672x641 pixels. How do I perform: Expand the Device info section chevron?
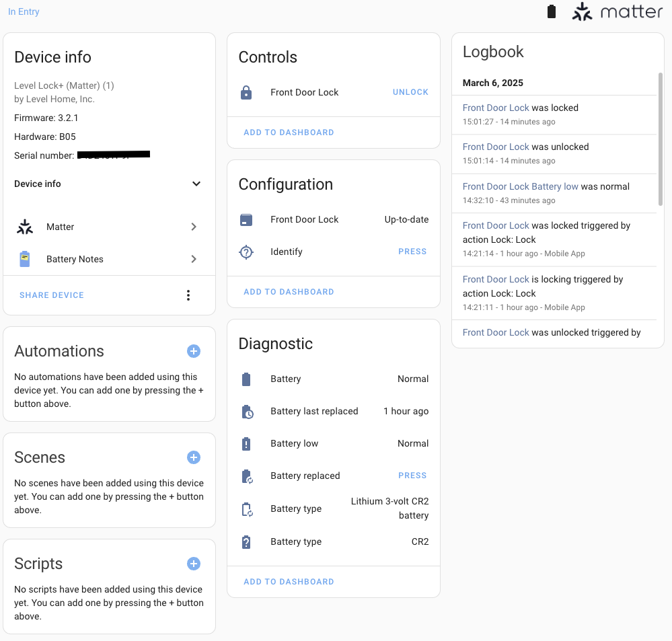pos(196,184)
